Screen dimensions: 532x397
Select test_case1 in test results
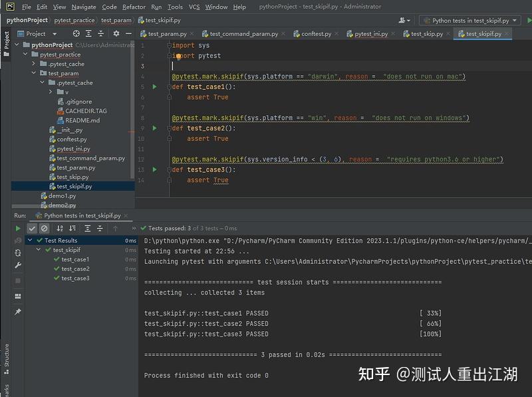[75, 259]
